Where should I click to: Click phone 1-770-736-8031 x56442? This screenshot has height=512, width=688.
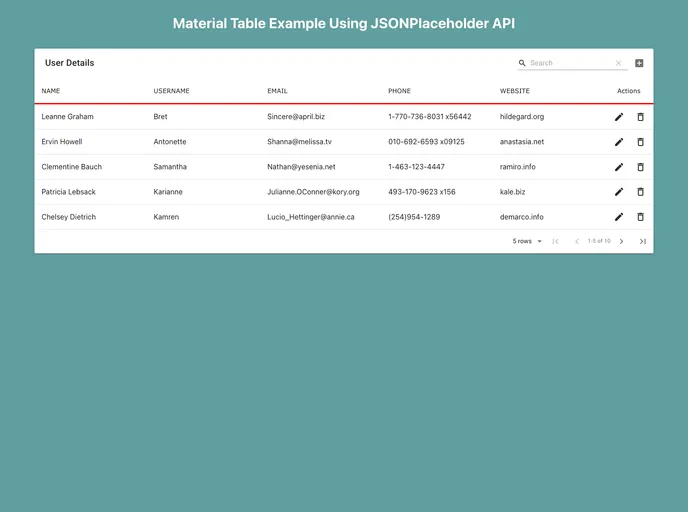430,117
